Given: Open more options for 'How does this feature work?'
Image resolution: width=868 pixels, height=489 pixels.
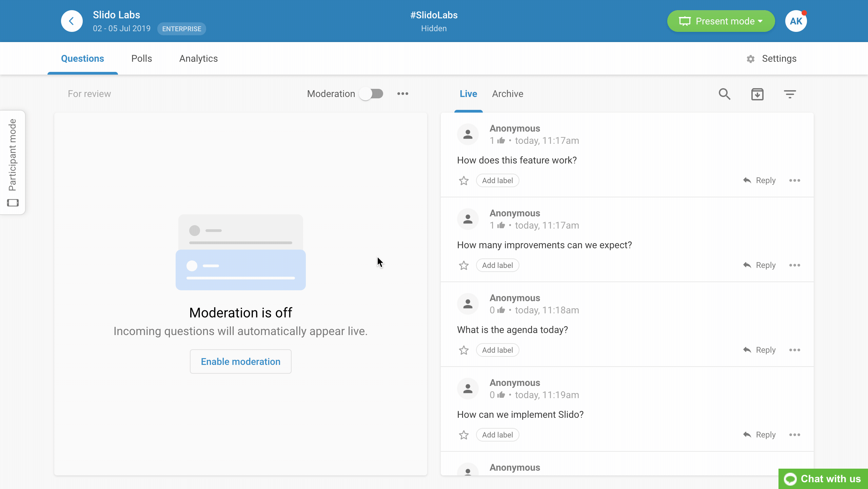Looking at the screenshot, I should click(795, 180).
